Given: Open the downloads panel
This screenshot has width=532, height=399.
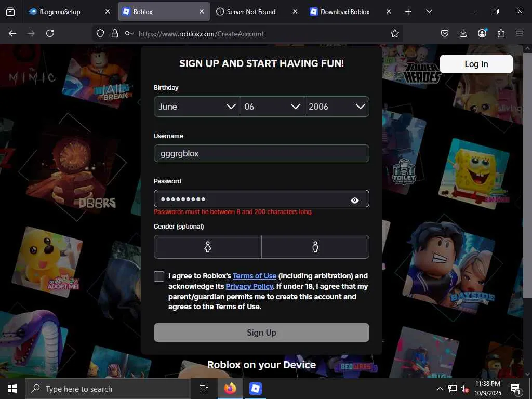Looking at the screenshot, I should coord(463,33).
